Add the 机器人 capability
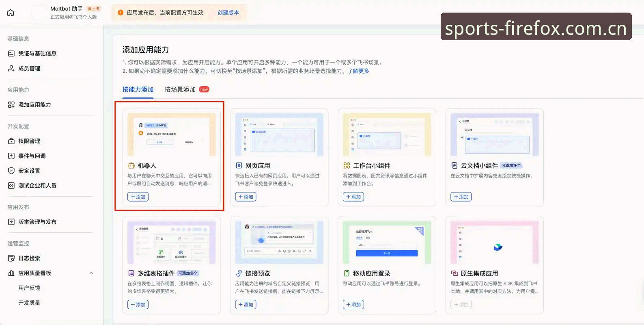Image resolution: width=644 pixels, height=325 pixels. point(138,197)
